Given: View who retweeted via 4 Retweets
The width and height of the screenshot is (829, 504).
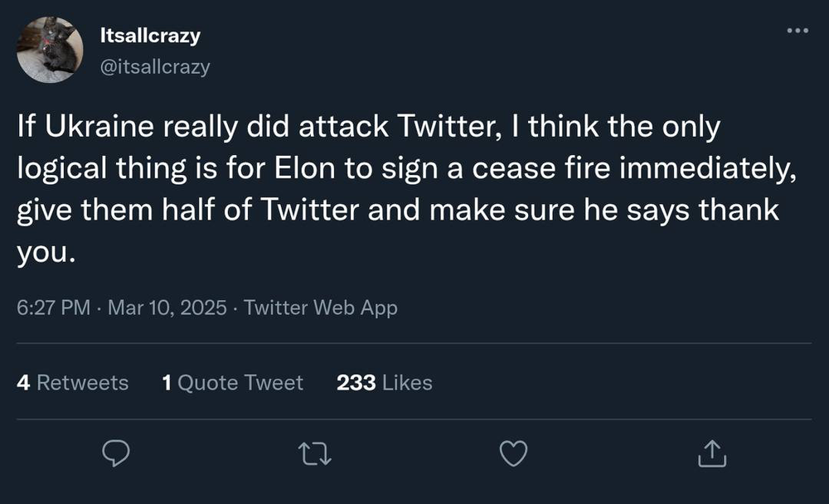Looking at the screenshot, I should (72, 382).
